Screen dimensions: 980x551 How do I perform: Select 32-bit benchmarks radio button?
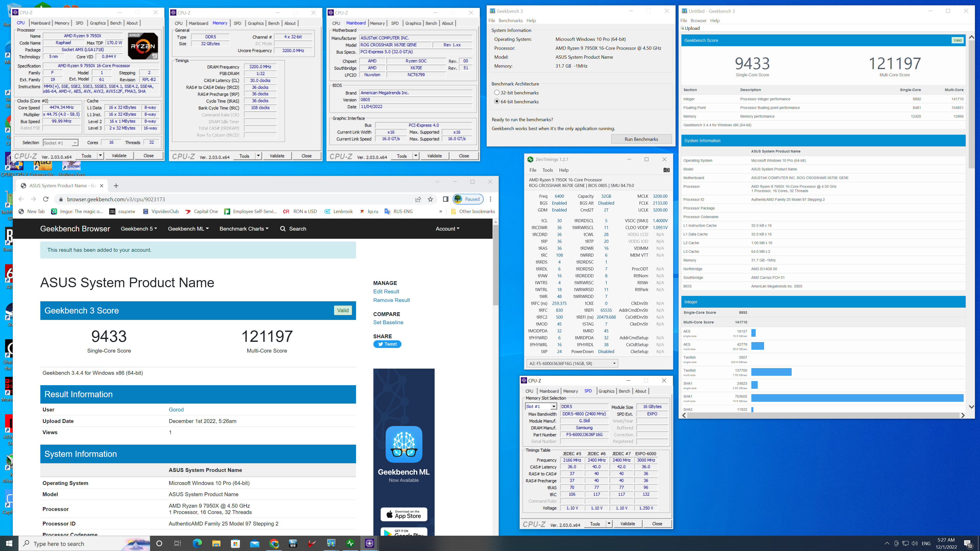click(x=496, y=92)
